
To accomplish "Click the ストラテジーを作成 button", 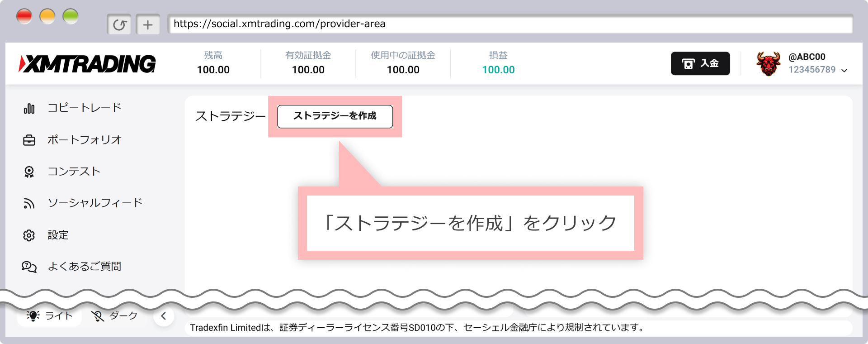I will [335, 116].
